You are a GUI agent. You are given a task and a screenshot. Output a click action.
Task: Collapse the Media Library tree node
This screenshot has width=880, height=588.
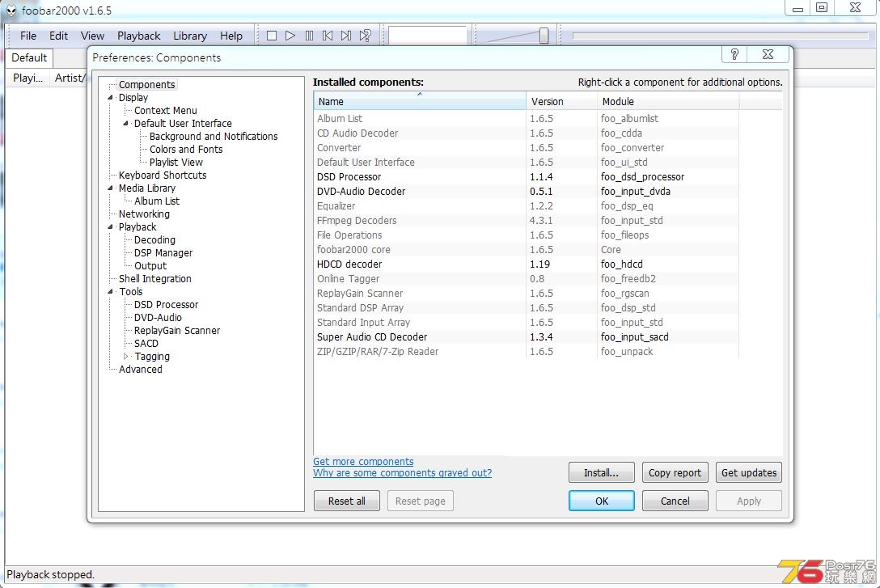(x=111, y=188)
